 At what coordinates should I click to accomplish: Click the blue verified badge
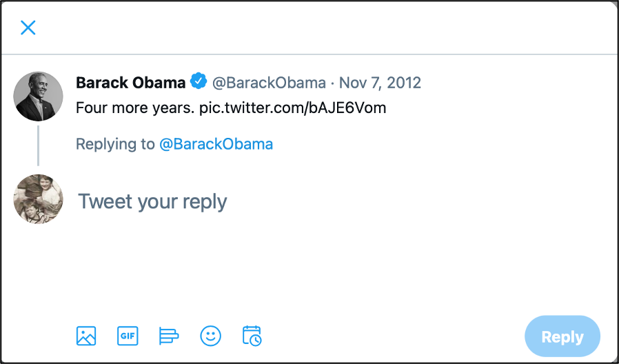(199, 82)
